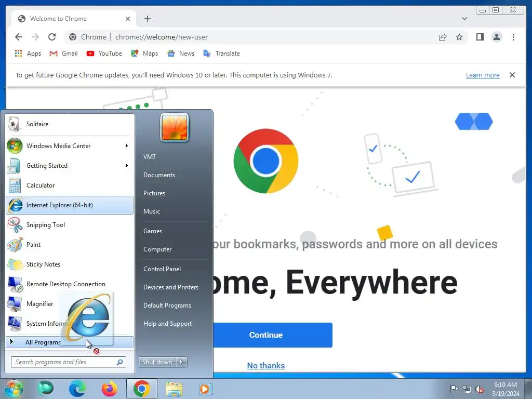Screen dimensions: 532x399
Task: Open VM7 user folder
Action: click(149, 157)
